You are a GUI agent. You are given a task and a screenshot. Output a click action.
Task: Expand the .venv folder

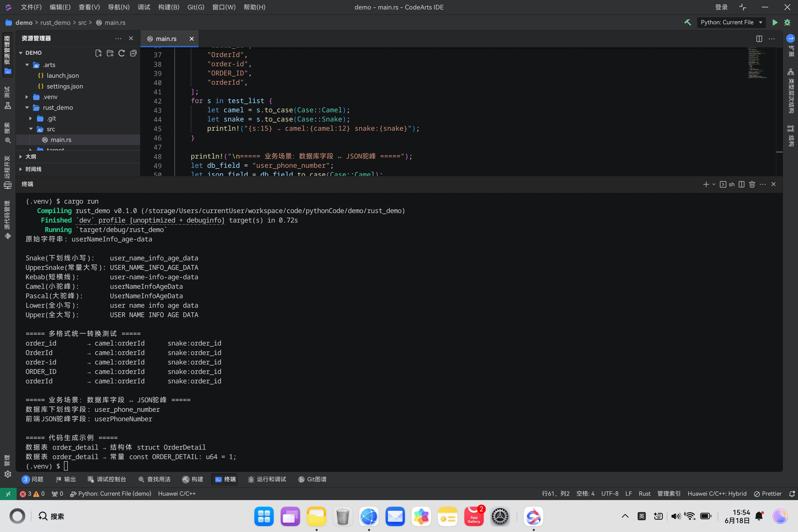tap(27, 97)
